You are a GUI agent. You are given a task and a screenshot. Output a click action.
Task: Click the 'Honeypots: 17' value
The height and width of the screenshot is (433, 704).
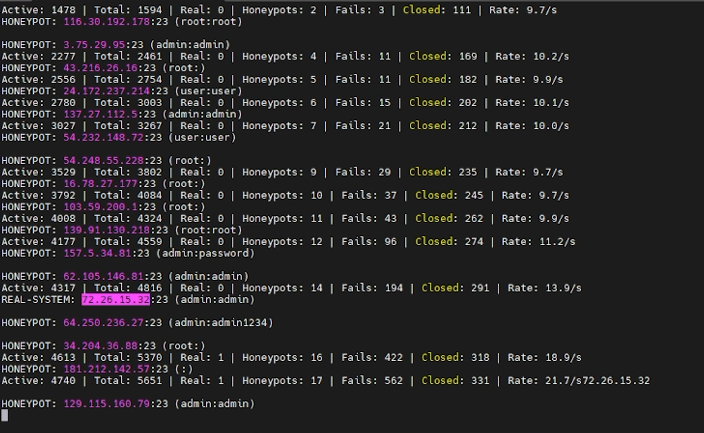click(x=282, y=381)
